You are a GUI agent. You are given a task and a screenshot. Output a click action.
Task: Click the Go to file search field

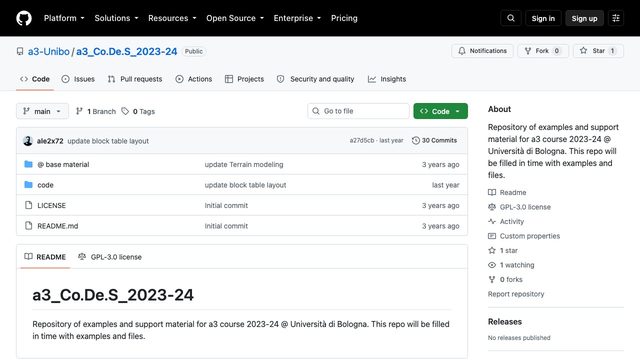[358, 111]
